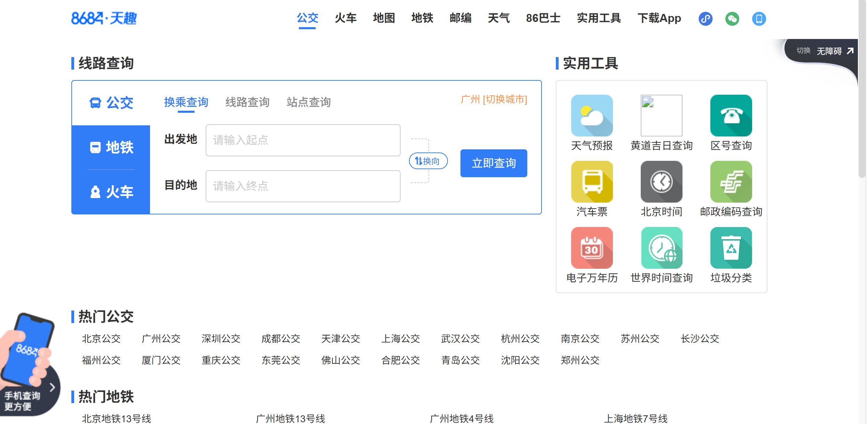Open 86巴士 in the top navigation
The width and height of the screenshot is (868, 424).
click(543, 18)
